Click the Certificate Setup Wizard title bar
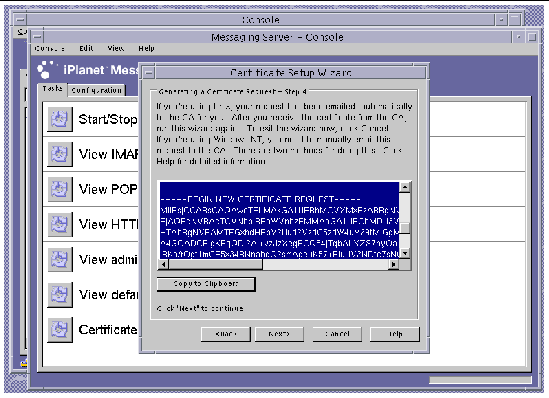549x398 pixels. [x=291, y=73]
